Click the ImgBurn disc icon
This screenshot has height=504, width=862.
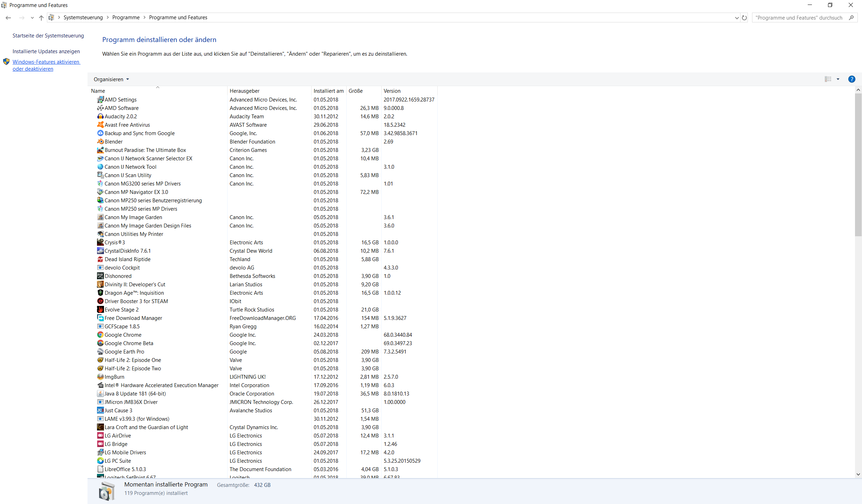(100, 377)
